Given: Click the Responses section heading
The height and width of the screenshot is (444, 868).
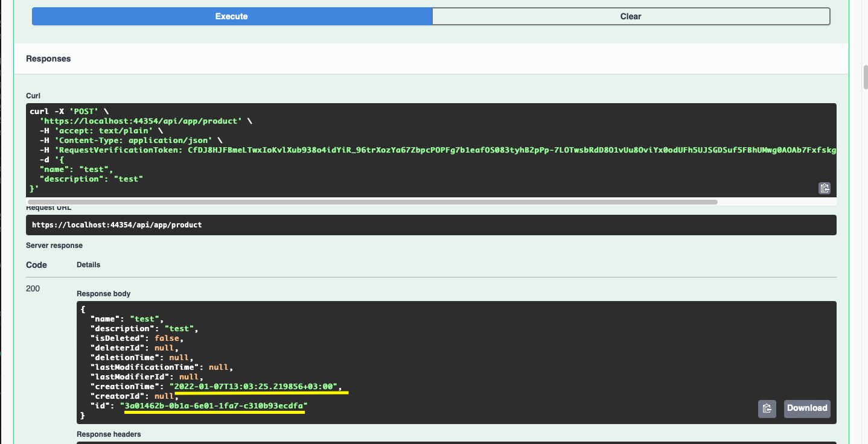Looking at the screenshot, I should pos(48,59).
